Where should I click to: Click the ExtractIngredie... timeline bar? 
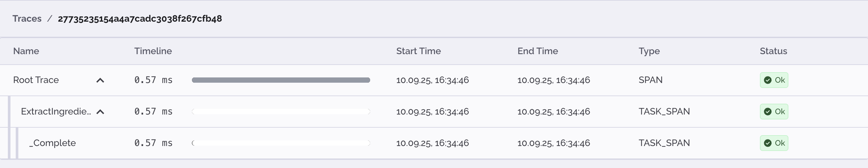281,111
